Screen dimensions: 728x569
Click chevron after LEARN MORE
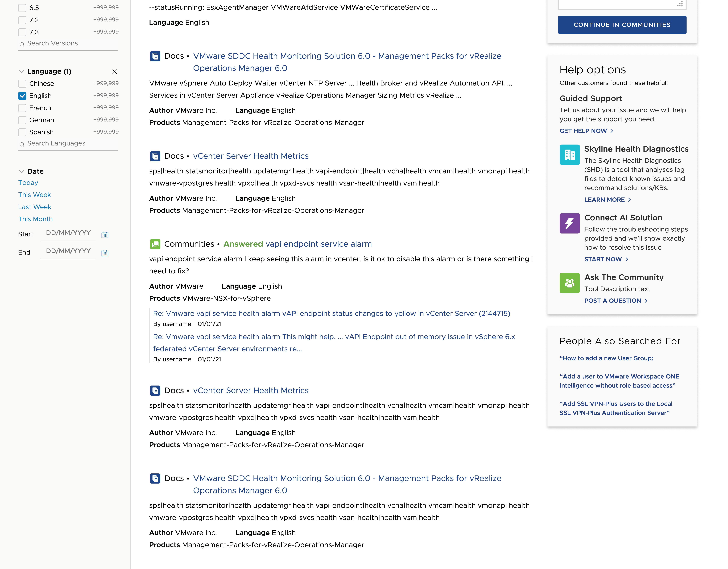point(629,200)
